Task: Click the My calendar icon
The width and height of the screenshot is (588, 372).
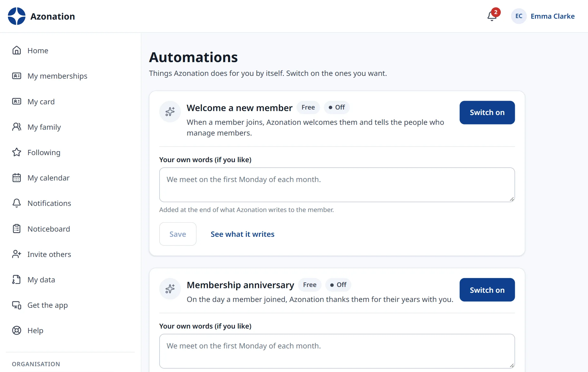Action: click(x=17, y=178)
